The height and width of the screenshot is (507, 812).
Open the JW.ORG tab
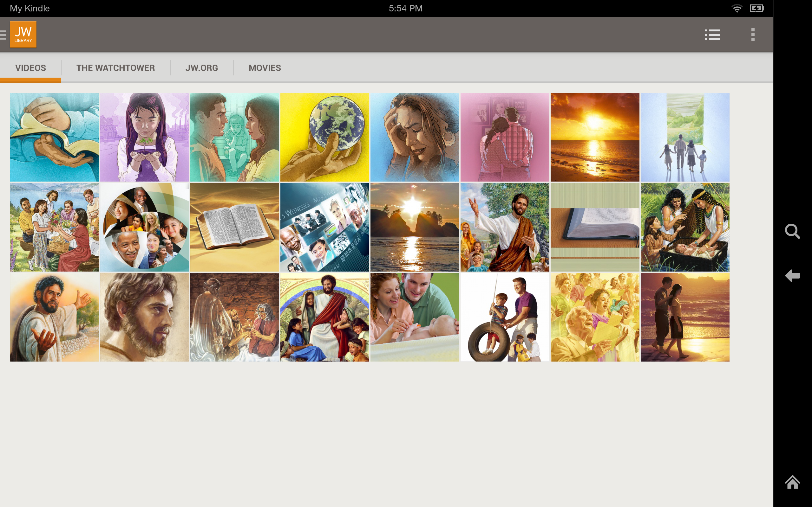pos(202,68)
